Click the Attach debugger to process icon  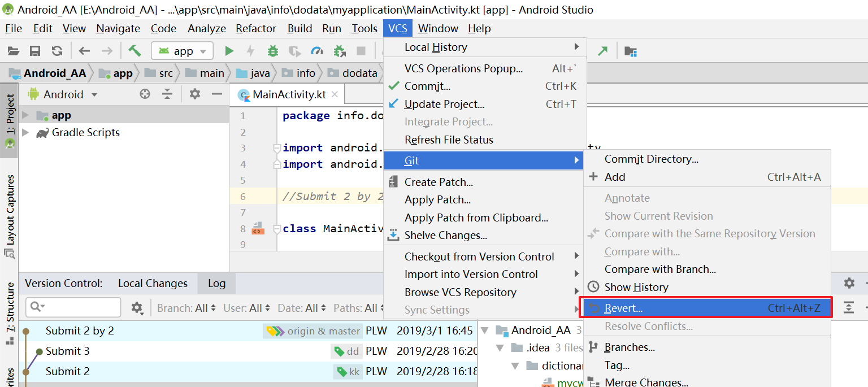339,51
